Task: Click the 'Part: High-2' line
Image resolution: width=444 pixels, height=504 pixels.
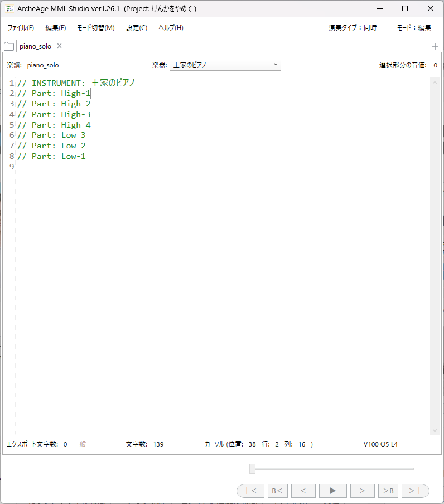Action: click(x=54, y=104)
